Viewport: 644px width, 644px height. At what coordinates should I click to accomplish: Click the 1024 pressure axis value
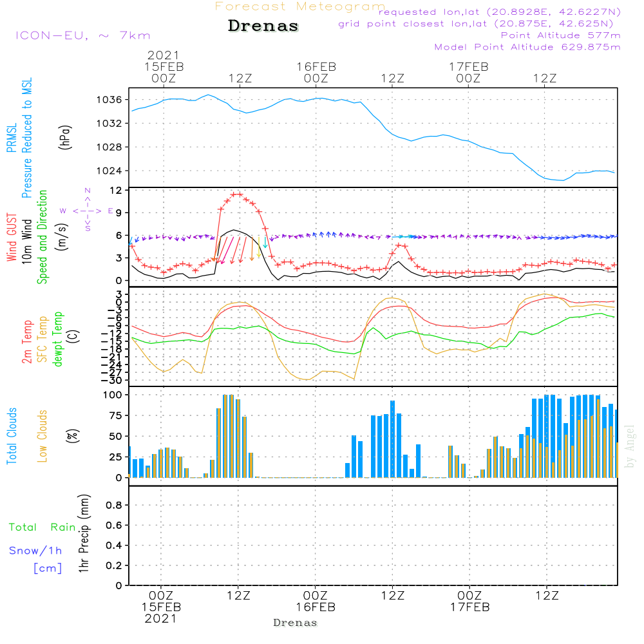109,171
